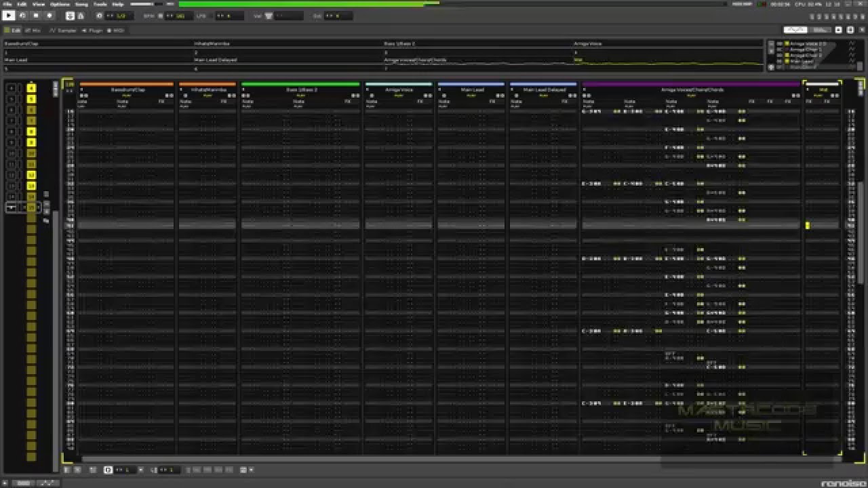This screenshot has height=488, width=868.
Task: Select pattern 08 in the sequencer
Action: click(31, 131)
